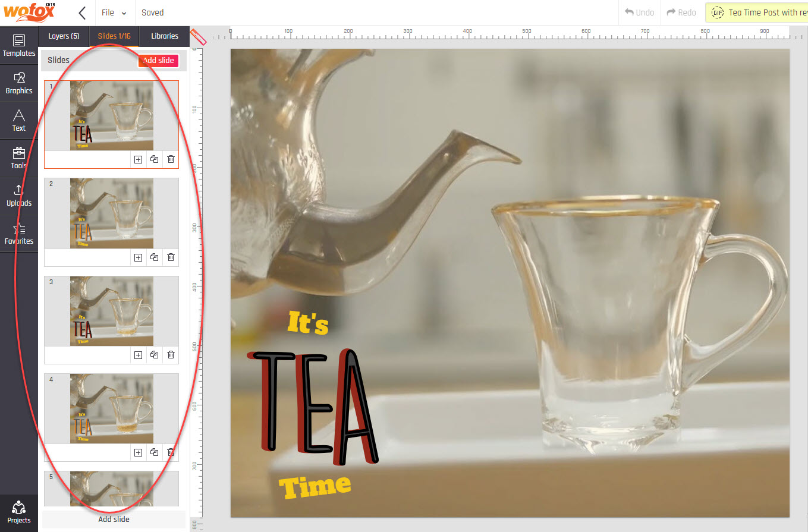This screenshot has width=808, height=532.
Task: Insert new slide after slide 3
Action: (x=138, y=355)
